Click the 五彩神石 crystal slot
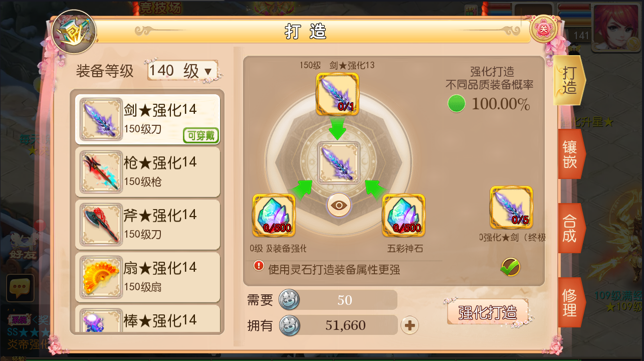644x361 pixels. pos(404,216)
